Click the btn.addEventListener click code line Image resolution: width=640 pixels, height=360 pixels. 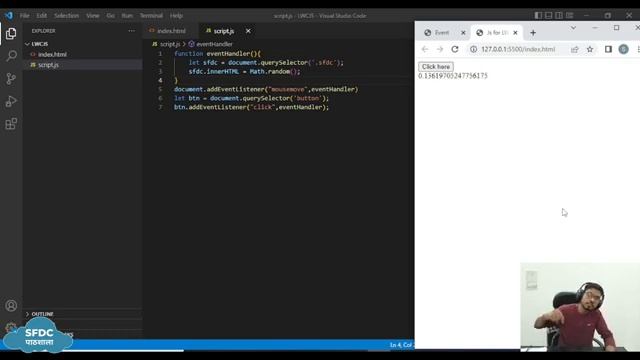point(251,107)
